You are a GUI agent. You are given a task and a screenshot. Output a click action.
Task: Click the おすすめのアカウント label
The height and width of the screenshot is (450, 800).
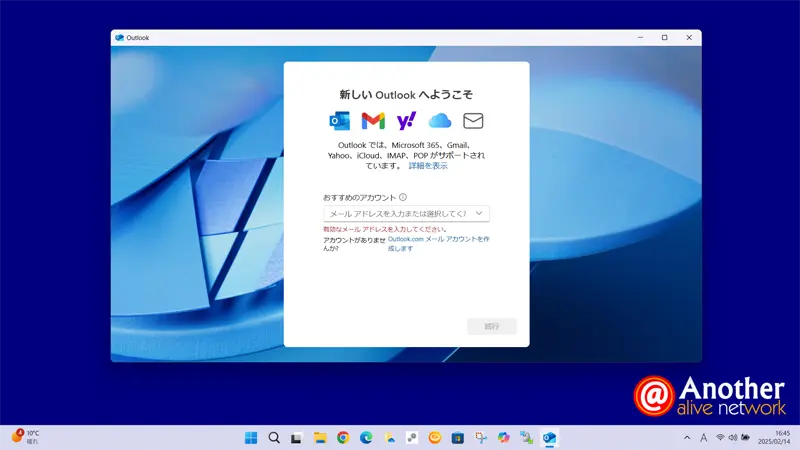tap(360, 197)
